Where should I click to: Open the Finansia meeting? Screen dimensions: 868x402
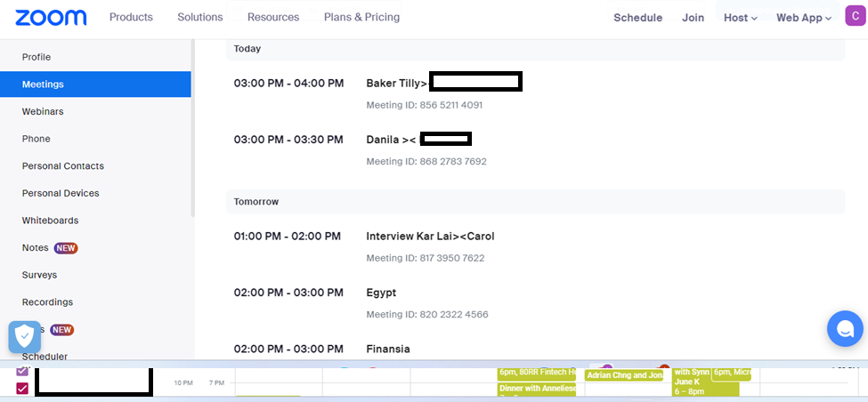click(x=388, y=349)
